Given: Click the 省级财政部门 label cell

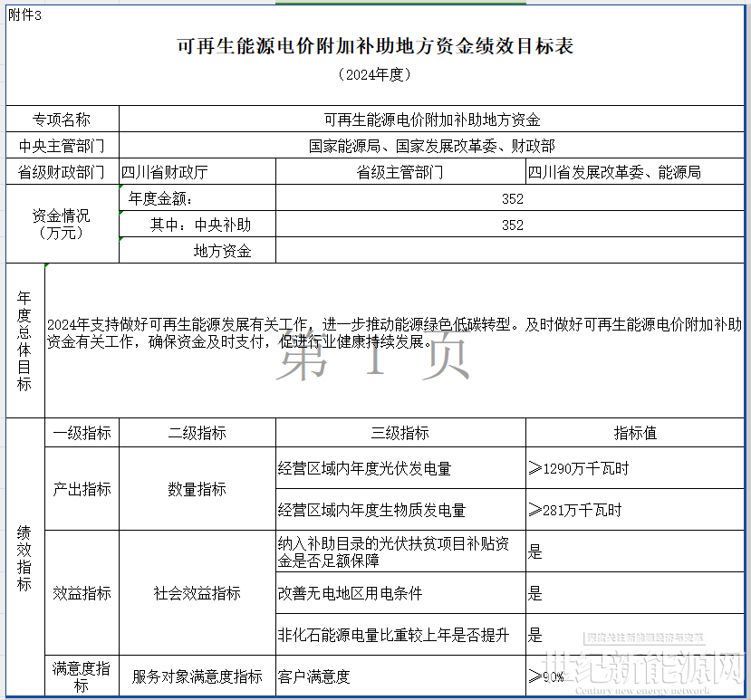Looking at the screenshot, I should [63, 171].
